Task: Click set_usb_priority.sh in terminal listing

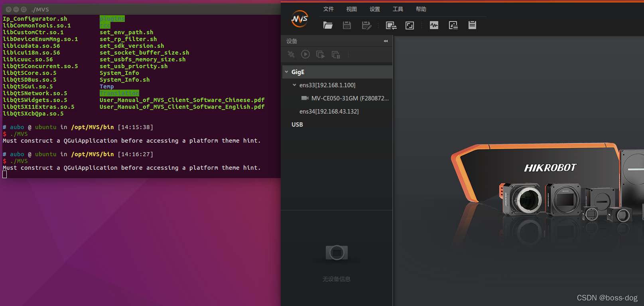Action: click(x=134, y=66)
